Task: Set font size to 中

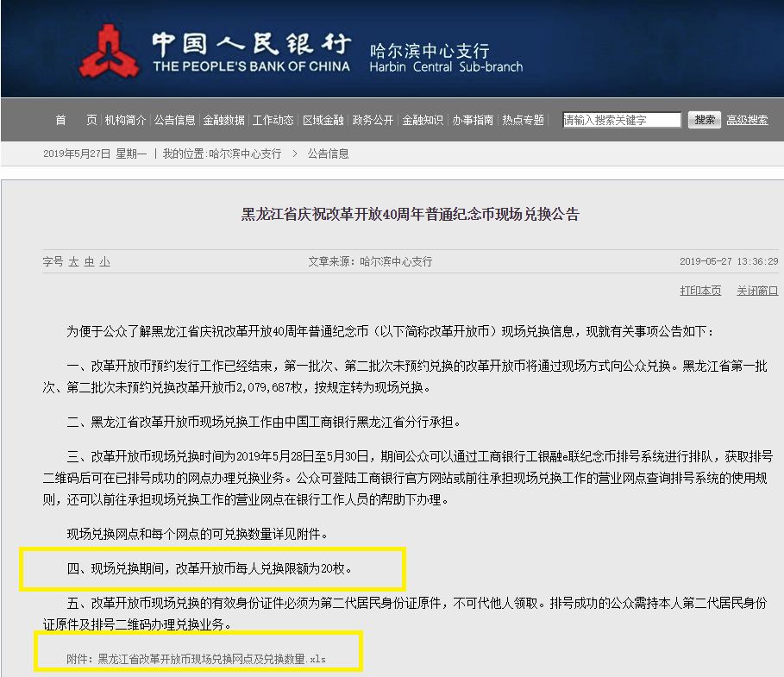Action: coord(89,262)
